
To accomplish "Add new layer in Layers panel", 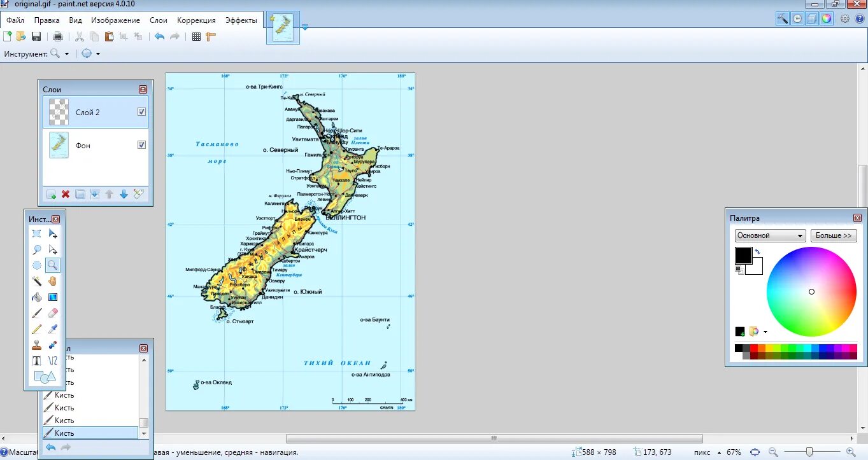I will pyautogui.click(x=51, y=194).
